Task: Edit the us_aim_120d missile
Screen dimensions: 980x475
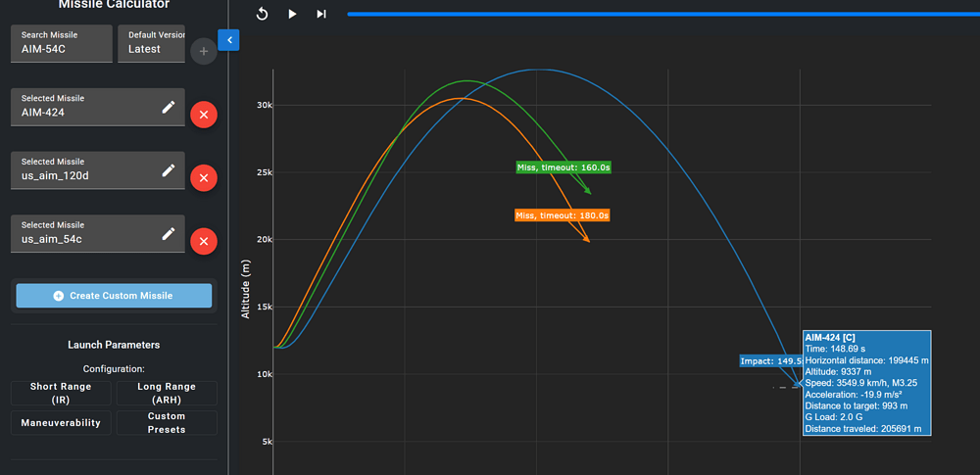Action: pyautogui.click(x=169, y=170)
